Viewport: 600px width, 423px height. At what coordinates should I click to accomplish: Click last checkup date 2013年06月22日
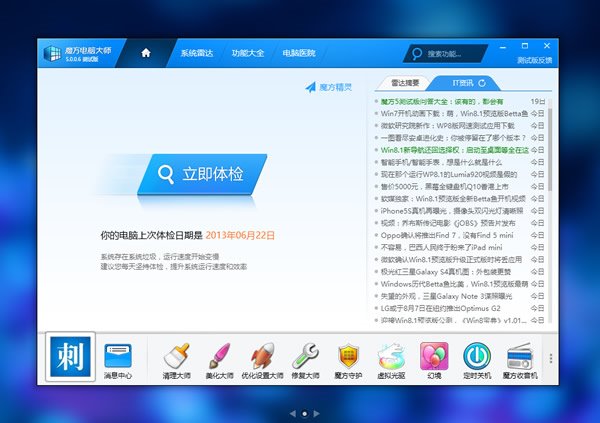coord(240,235)
